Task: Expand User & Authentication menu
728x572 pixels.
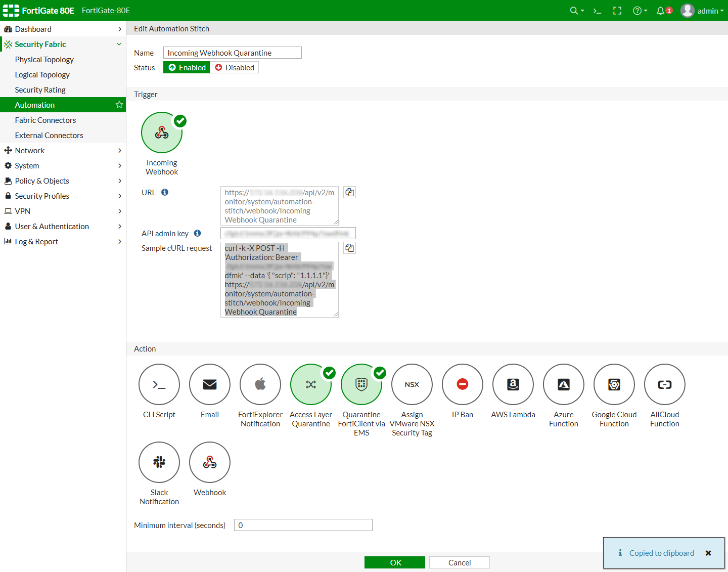Action: (63, 226)
